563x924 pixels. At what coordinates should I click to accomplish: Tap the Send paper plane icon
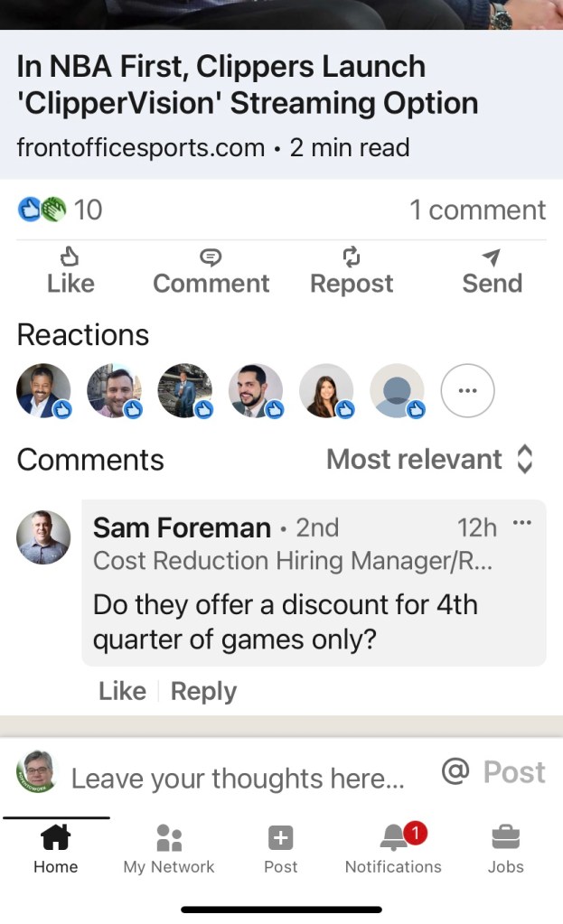pyautogui.click(x=492, y=258)
